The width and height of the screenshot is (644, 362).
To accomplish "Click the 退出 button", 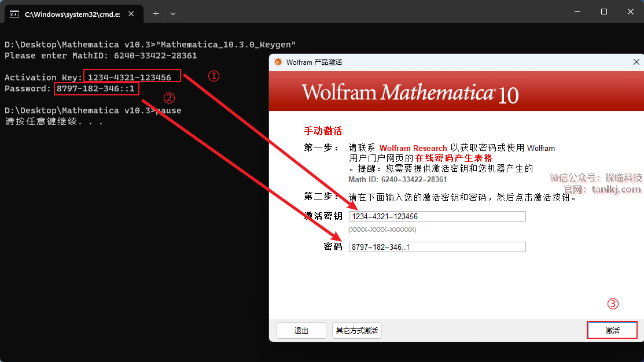I will (301, 330).
